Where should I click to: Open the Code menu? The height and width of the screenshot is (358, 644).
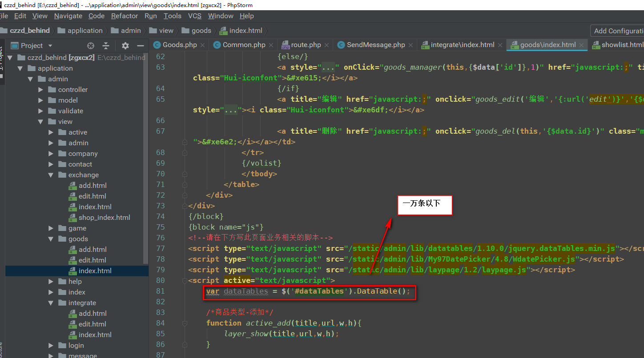click(97, 16)
